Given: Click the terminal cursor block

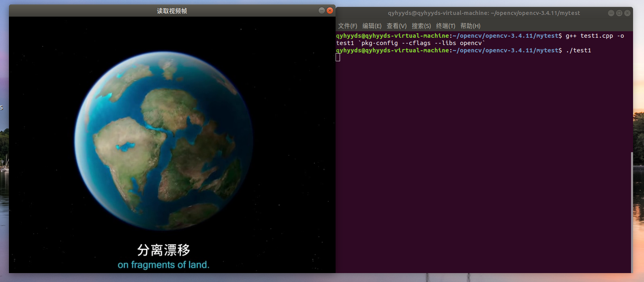Looking at the screenshot, I should (x=338, y=57).
